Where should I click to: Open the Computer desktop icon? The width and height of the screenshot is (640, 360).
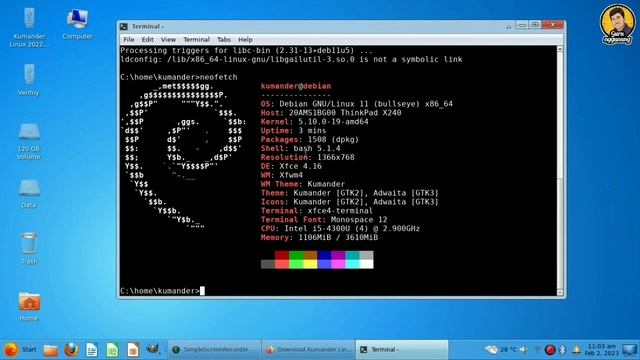77,24
